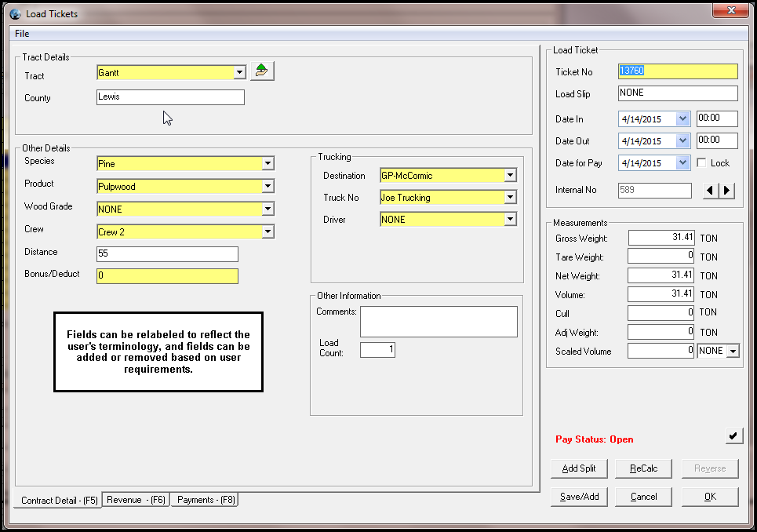Click the Reverse button

click(x=710, y=468)
